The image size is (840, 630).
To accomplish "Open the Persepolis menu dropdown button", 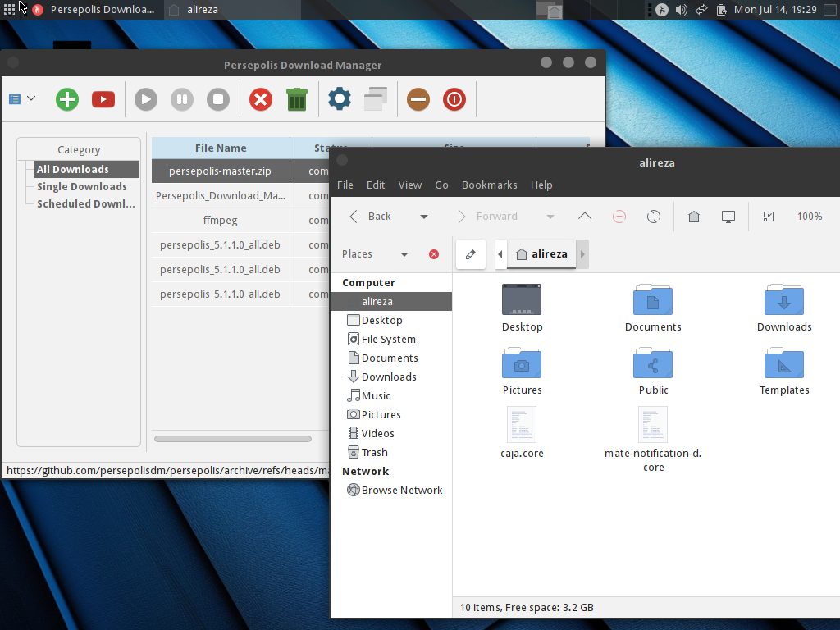I will [x=22, y=99].
